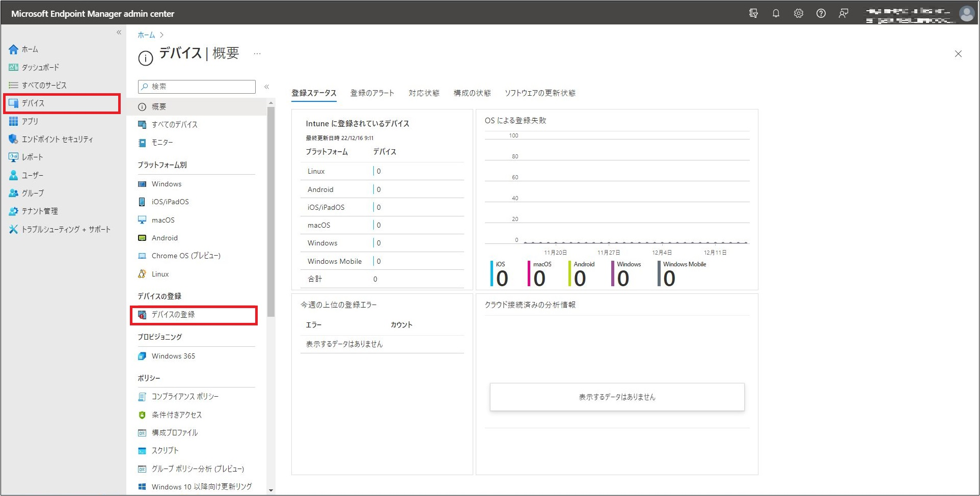Screen dimensions: 980x496
Task: Click the Android green legend marker
Action: (569, 273)
